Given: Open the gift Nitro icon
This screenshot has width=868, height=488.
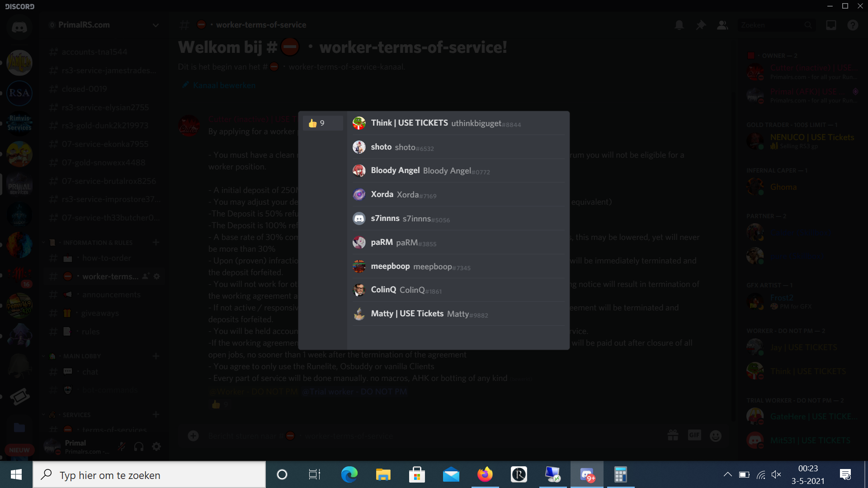Looking at the screenshot, I should tap(673, 436).
